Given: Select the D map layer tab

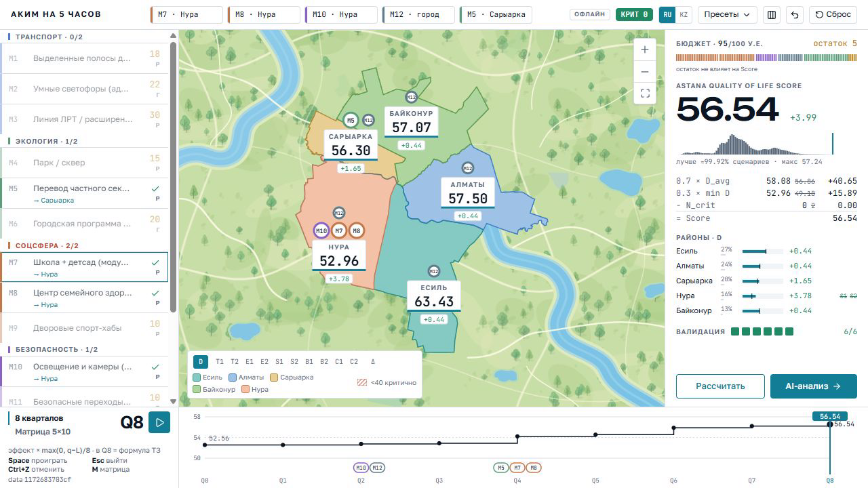Looking at the screenshot, I should click(x=201, y=362).
